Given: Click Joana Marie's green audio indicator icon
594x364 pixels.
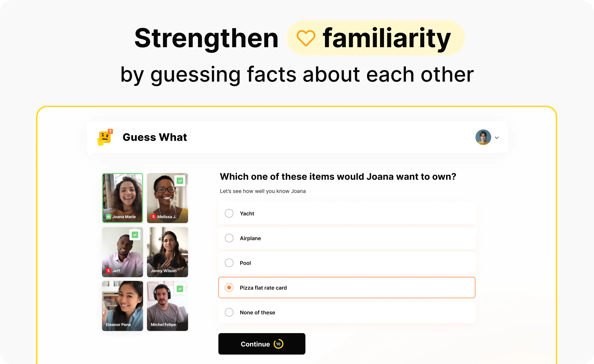Looking at the screenshot, I should click(108, 217).
